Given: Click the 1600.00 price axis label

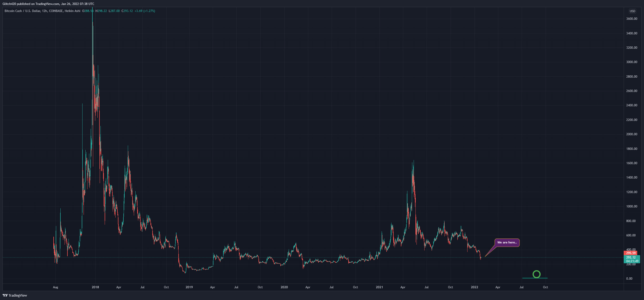Looking at the screenshot, I should click(x=632, y=163).
